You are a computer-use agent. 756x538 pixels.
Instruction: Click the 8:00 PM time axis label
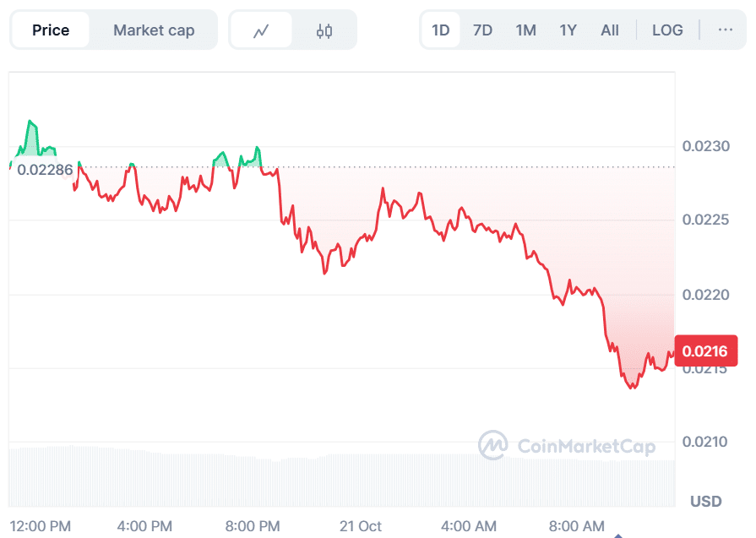(x=253, y=526)
